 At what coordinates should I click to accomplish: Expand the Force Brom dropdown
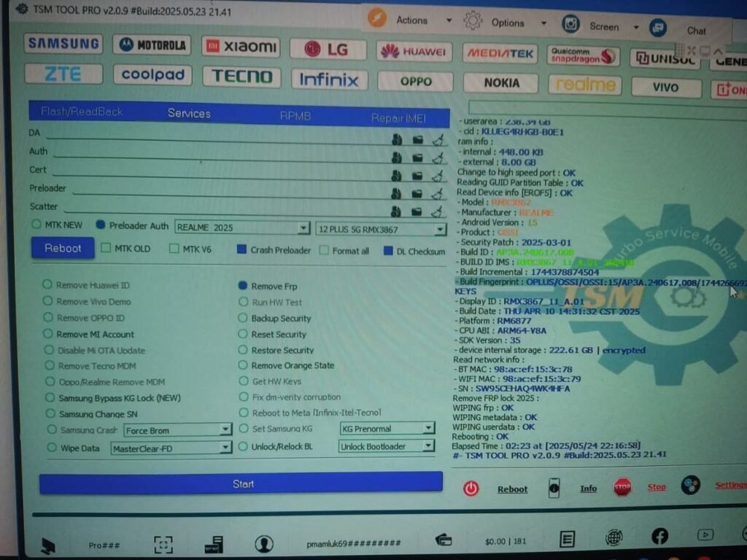pyautogui.click(x=177, y=430)
